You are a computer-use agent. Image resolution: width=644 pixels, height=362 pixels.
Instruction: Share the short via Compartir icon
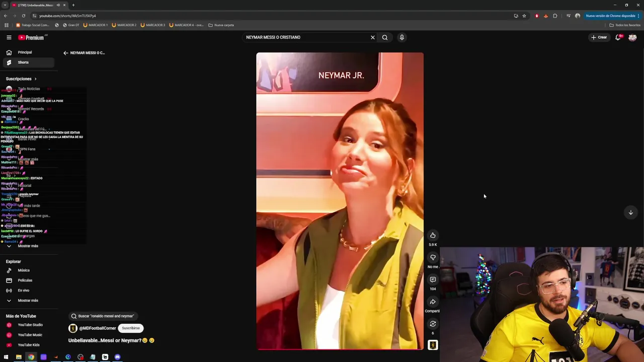(x=433, y=302)
